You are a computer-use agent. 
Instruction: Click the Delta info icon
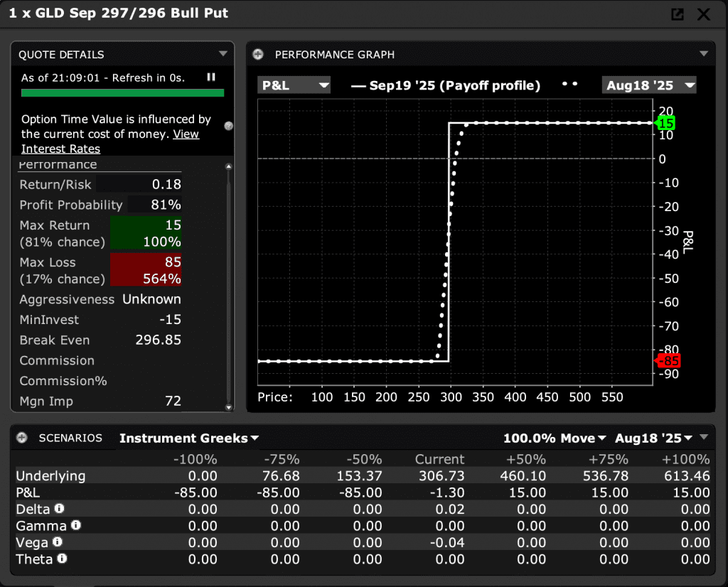click(x=60, y=509)
